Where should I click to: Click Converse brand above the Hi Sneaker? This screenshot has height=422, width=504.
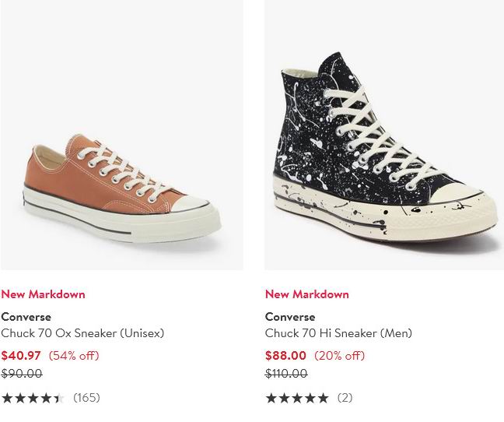pyautogui.click(x=290, y=317)
